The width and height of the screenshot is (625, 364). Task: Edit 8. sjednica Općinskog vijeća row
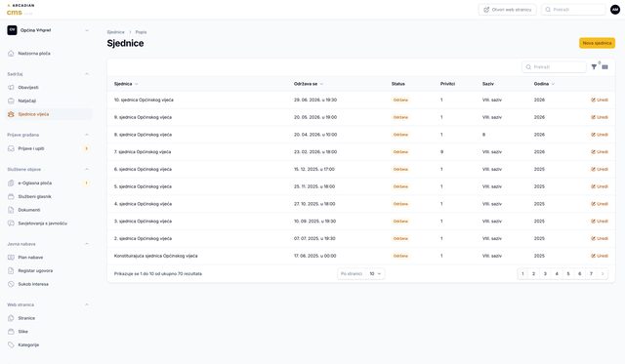click(600, 135)
